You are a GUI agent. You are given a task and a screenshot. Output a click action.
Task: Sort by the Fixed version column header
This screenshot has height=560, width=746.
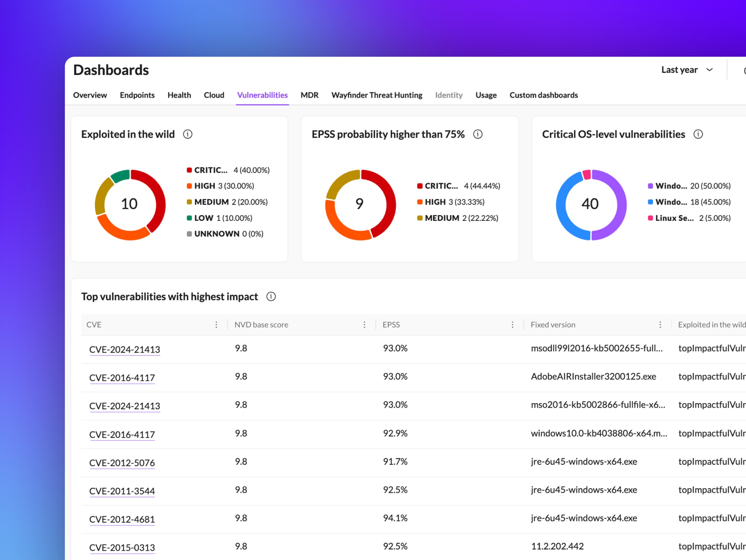(553, 325)
